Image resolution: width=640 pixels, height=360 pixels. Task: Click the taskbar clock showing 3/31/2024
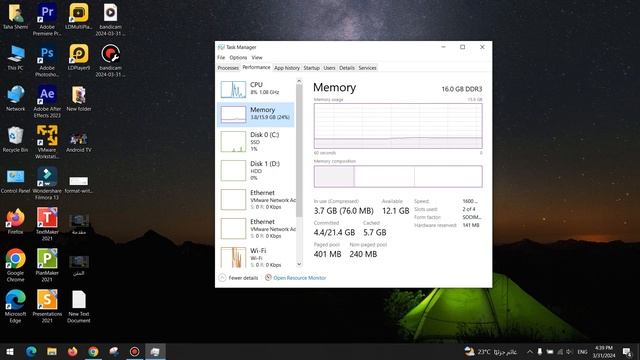coord(604,351)
